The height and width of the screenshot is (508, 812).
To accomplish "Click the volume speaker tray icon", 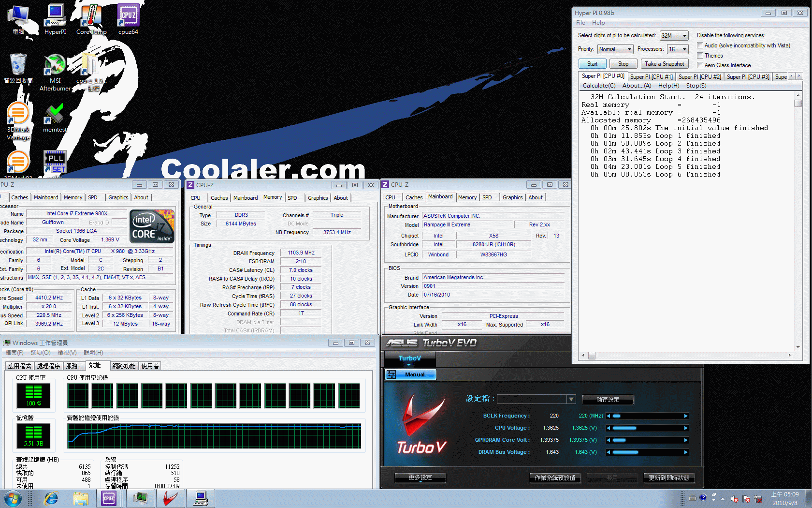I will tap(735, 499).
